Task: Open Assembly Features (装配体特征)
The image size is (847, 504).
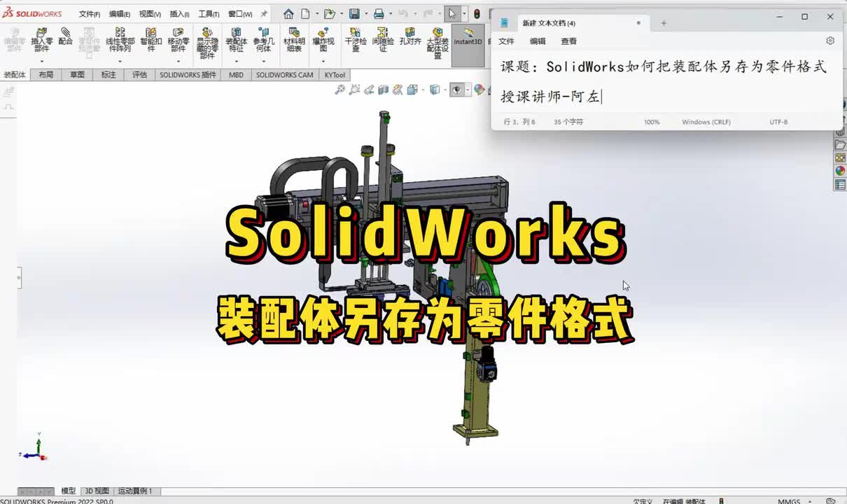Action: [x=236, y=41]
